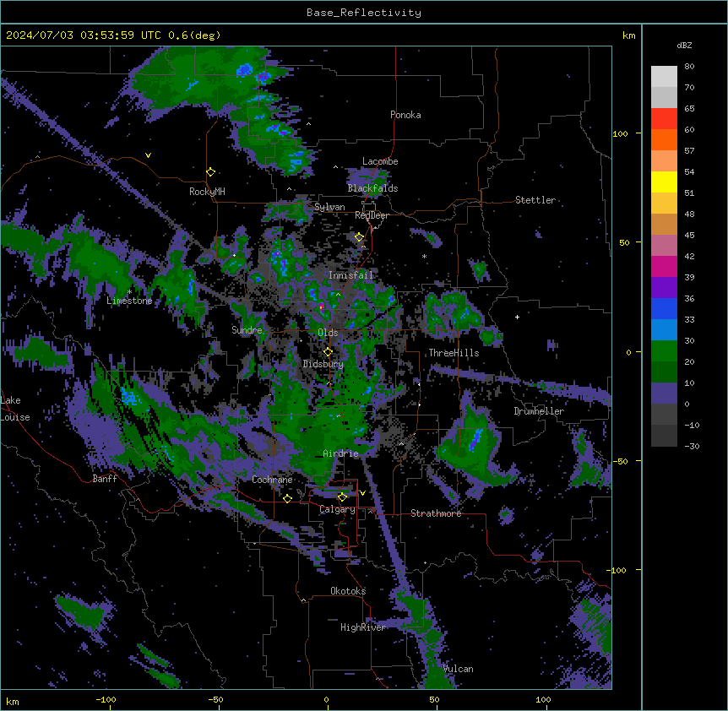728x711 pixels.
Task: Click the dBZ legend heading
Action: click(684, 45)
